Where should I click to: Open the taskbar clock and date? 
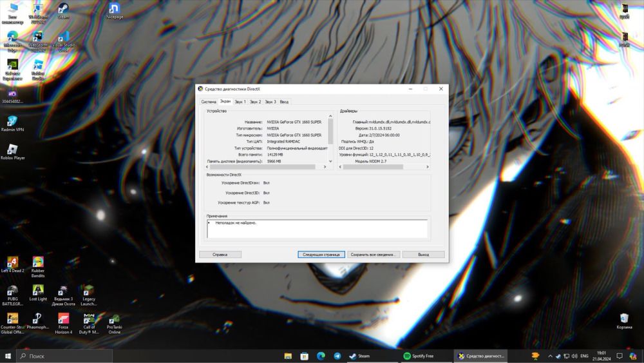601,356
